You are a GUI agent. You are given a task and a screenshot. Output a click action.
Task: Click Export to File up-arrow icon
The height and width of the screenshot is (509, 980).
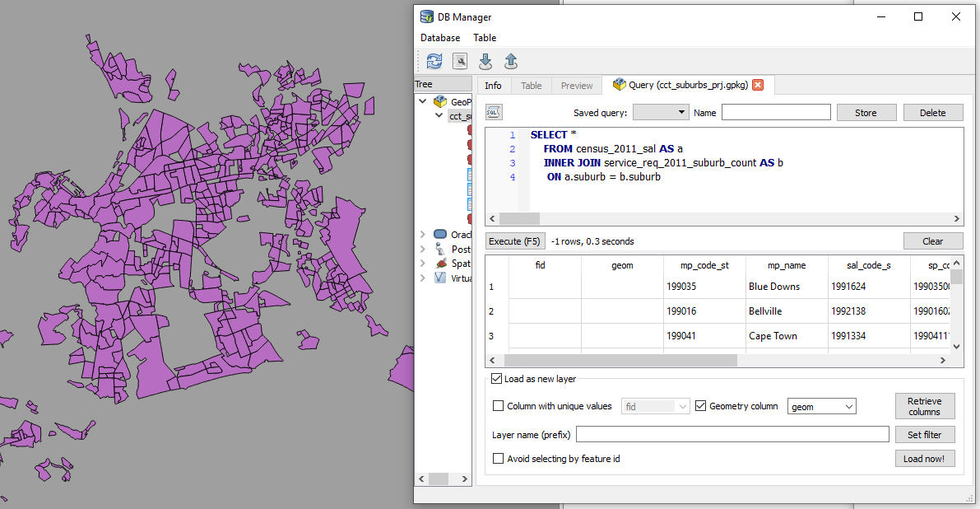coord(511,61)
